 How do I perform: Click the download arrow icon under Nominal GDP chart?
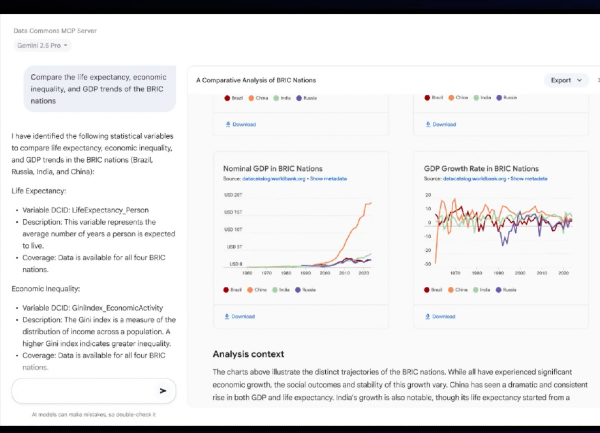point(227,316)
